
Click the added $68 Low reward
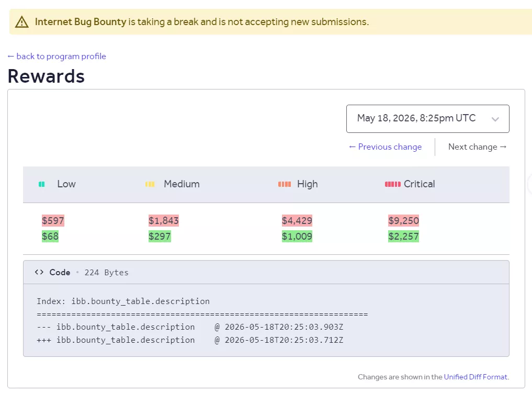pyautogui.click(x=50, y=236)
